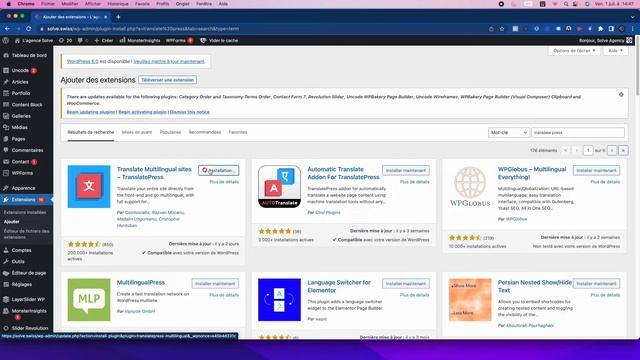Viewport: 640px width, 360px height.
Task: Open Outils section in sidebar
Action: (x=18, y=262)
